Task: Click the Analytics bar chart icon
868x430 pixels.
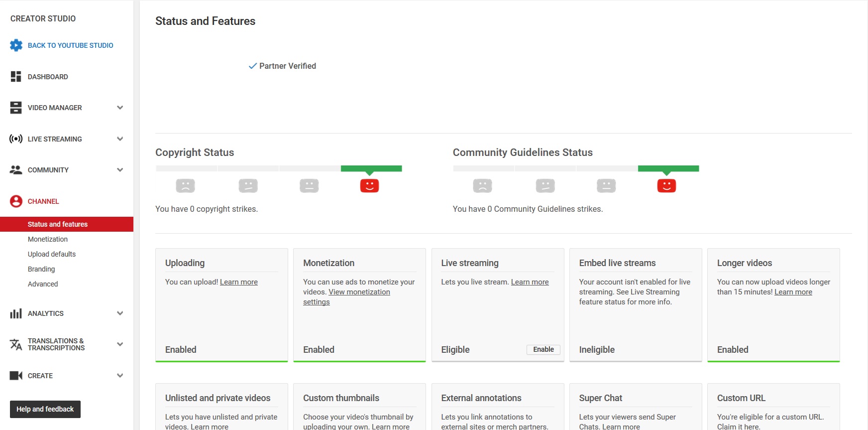Action: (x=16, y=313)
